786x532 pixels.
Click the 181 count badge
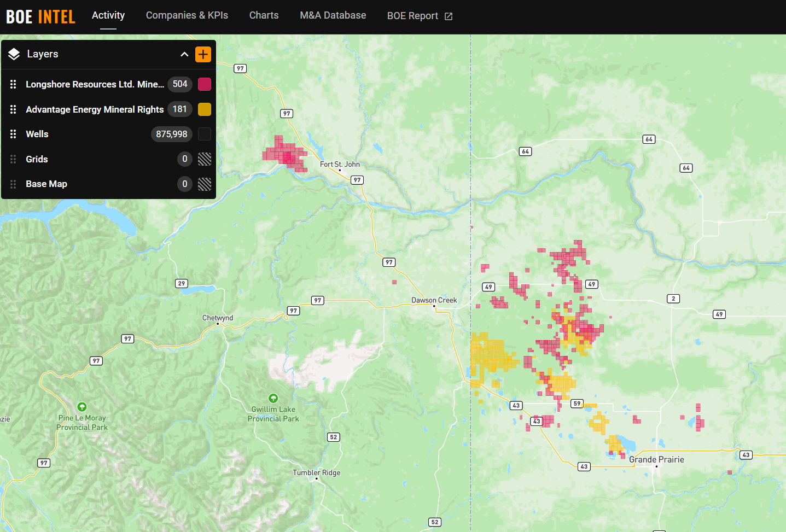[x=180, y=109]
